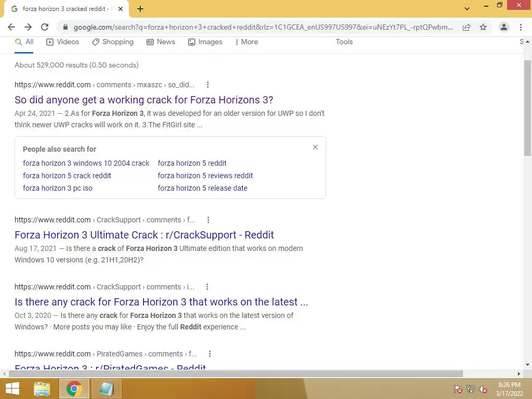The width and height of the screenshot is (532, 399).
Task: Click scroll-right arrow on horizontal scrollbar
Action: coord(519,374)
